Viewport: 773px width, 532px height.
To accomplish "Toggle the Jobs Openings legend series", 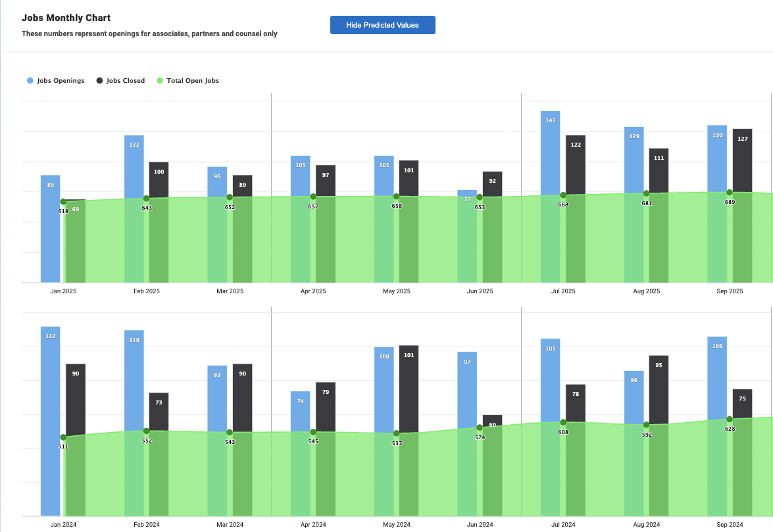I will (61, 81).
